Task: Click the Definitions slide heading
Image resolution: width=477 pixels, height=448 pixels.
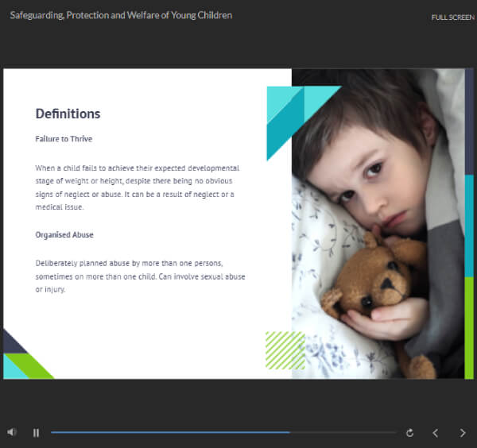Action: pyautogui.click(x=68, y=114)
